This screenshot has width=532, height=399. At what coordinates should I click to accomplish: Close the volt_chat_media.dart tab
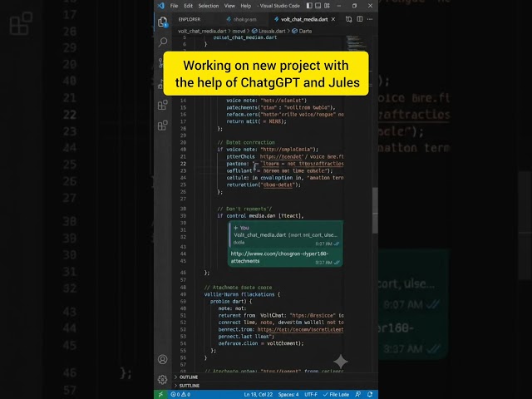click(333, 19)
